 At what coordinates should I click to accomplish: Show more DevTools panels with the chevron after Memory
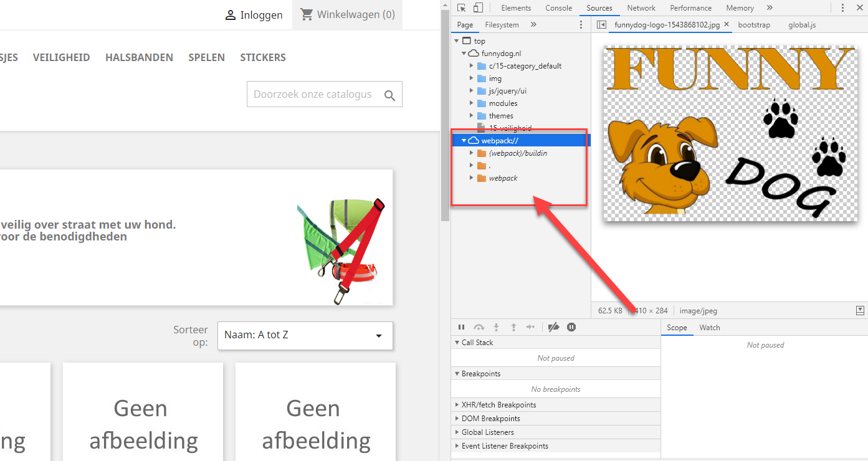point(770,8)
